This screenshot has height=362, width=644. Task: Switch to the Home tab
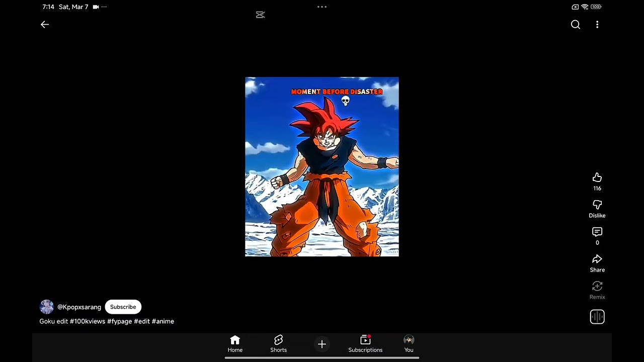point(235,344)
